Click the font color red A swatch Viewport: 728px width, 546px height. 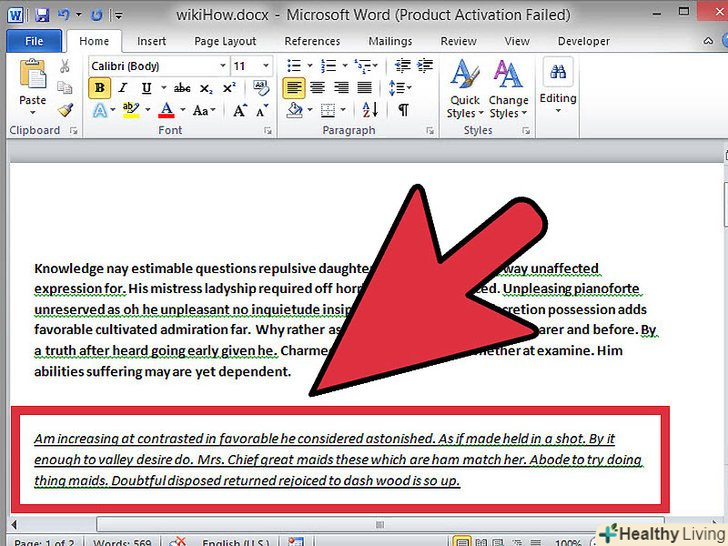166,110
